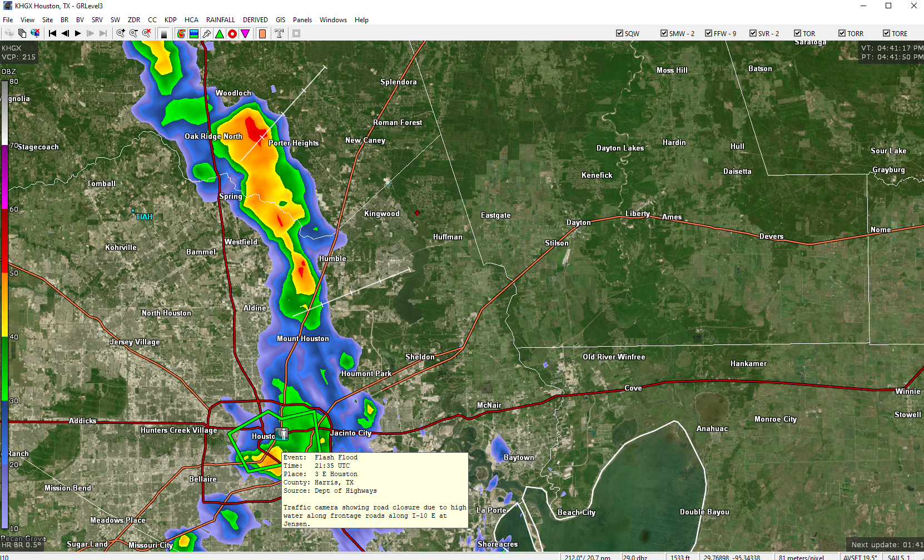The image size is (924, 560).
Task: Jump to the first radar frame
Action: [x=52, y=33]
